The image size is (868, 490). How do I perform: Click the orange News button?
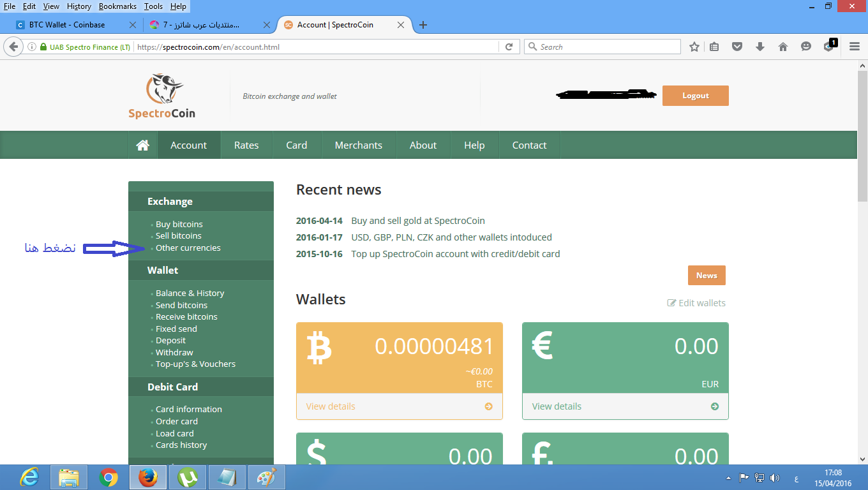pos(707,276)
